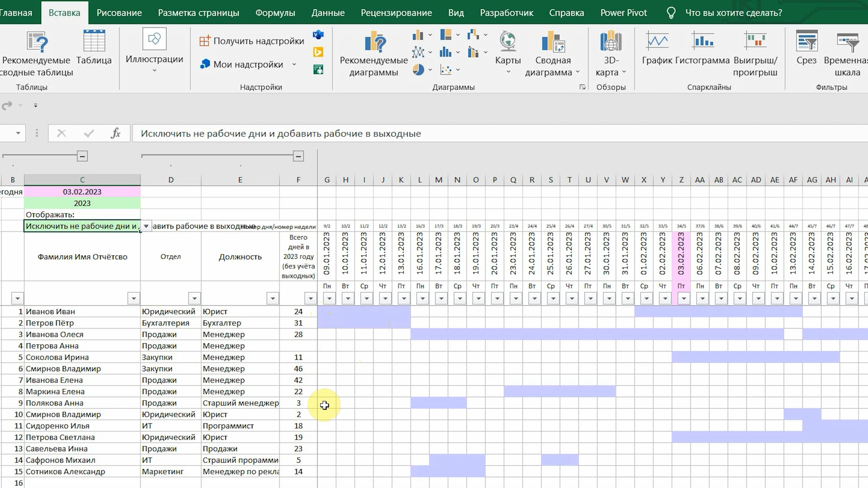Click the fx insert function icon
Viewport: 868px width, 488px height.
point(116,133)
